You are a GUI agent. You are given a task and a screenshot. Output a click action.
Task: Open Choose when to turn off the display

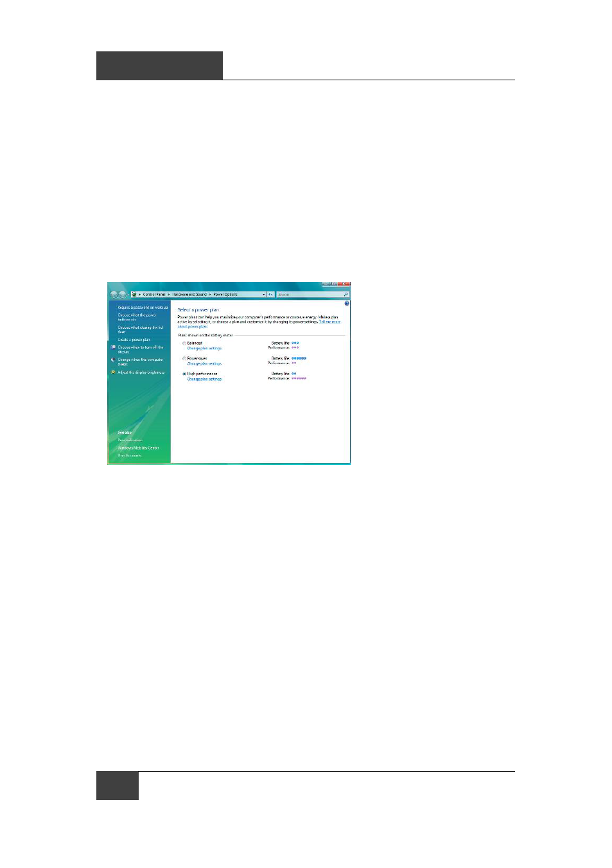[x=141, y=349]
